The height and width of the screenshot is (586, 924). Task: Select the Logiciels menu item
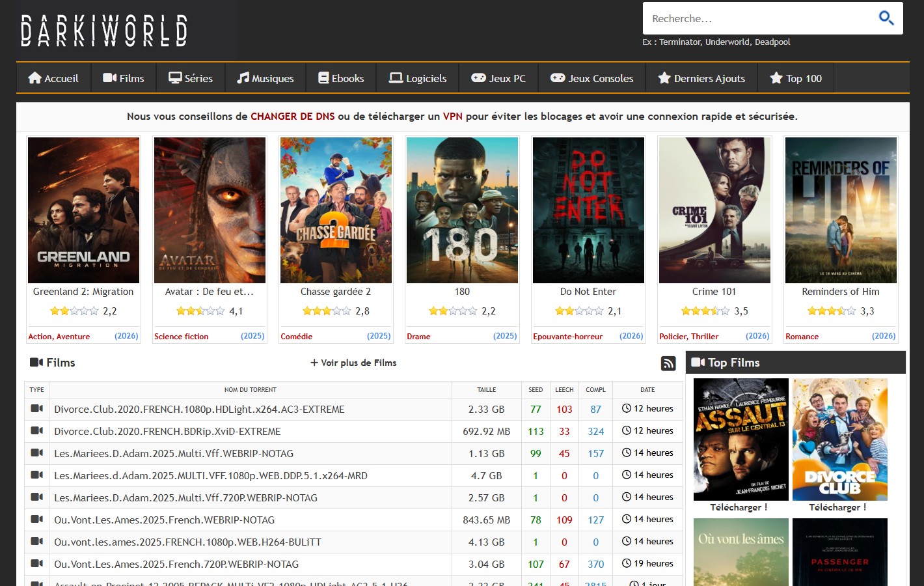point(418,78)
